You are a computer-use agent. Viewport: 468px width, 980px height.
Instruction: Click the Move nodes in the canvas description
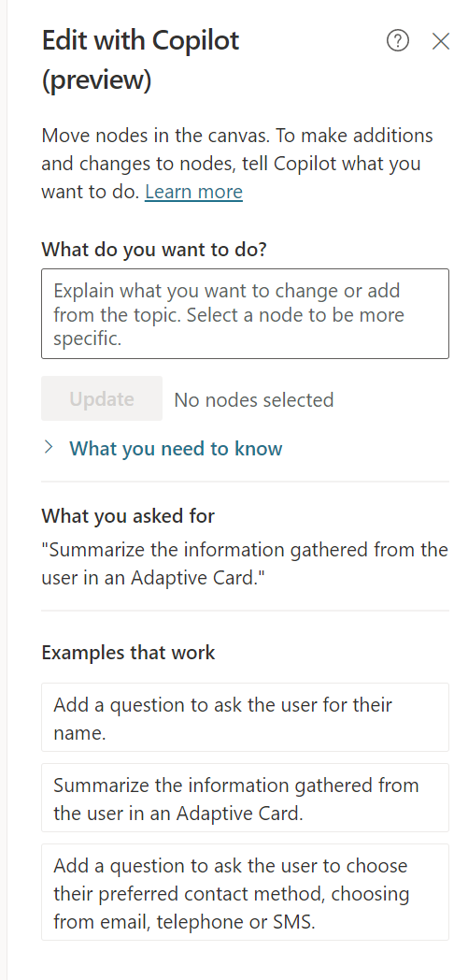pyautogui.click(x=237, y=163)
